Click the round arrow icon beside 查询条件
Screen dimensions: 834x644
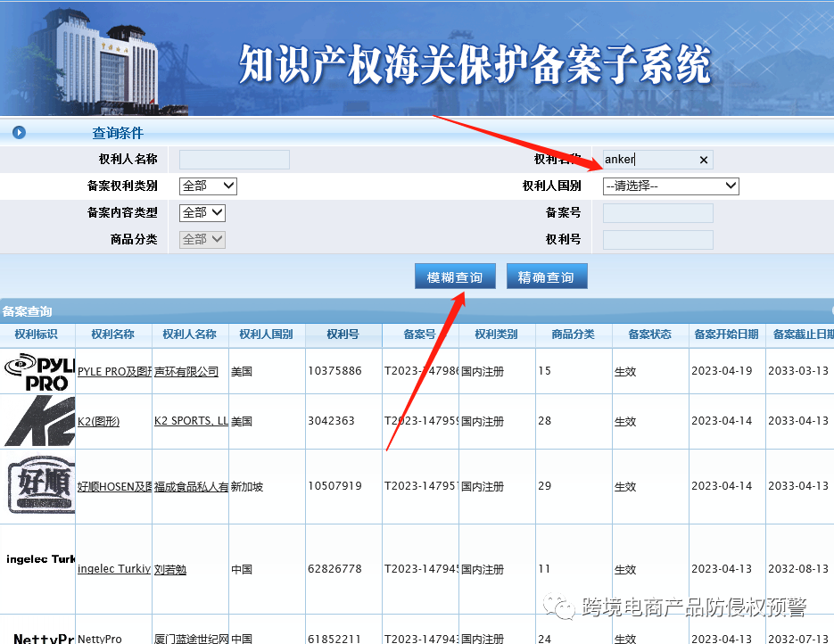[x=19, y=132]
